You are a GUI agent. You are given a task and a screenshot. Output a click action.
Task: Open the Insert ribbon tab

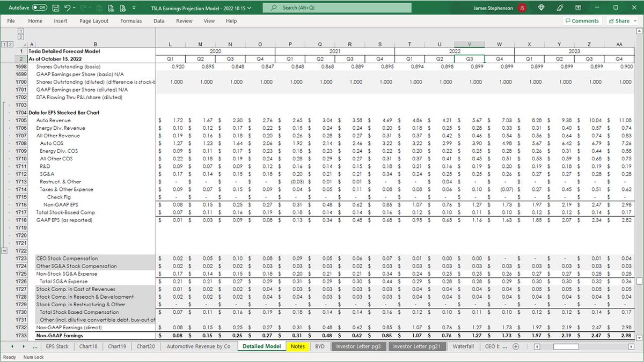coord(61,21)
